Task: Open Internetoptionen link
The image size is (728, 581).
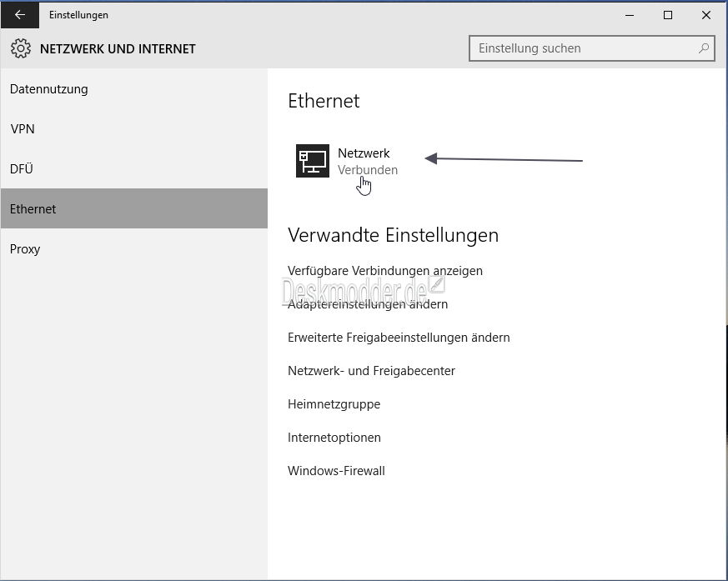Action: click(334, 438)
